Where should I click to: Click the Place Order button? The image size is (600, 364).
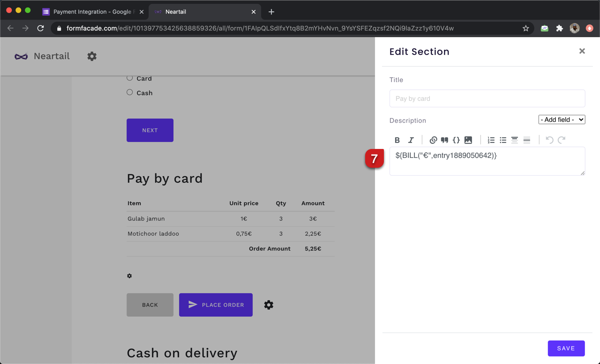[x=216, y=305]
